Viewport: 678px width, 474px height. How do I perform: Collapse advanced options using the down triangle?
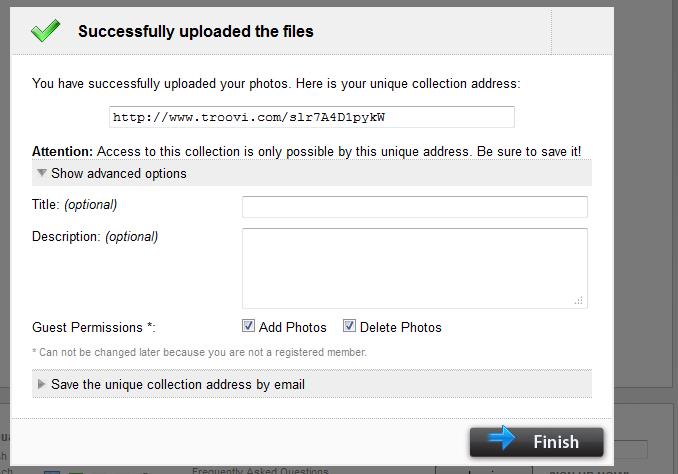point(42,173)
